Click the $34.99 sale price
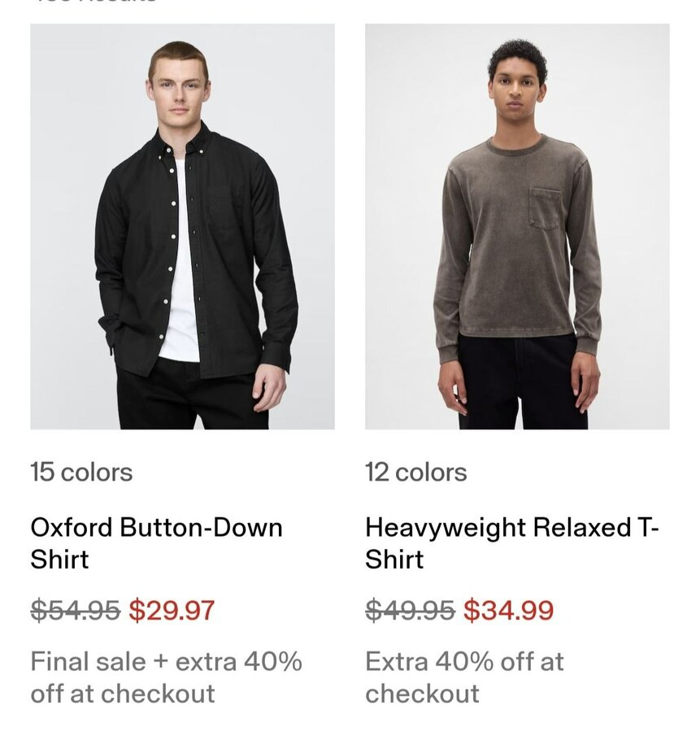The image size is (700, 732). [x=509, y=610]
